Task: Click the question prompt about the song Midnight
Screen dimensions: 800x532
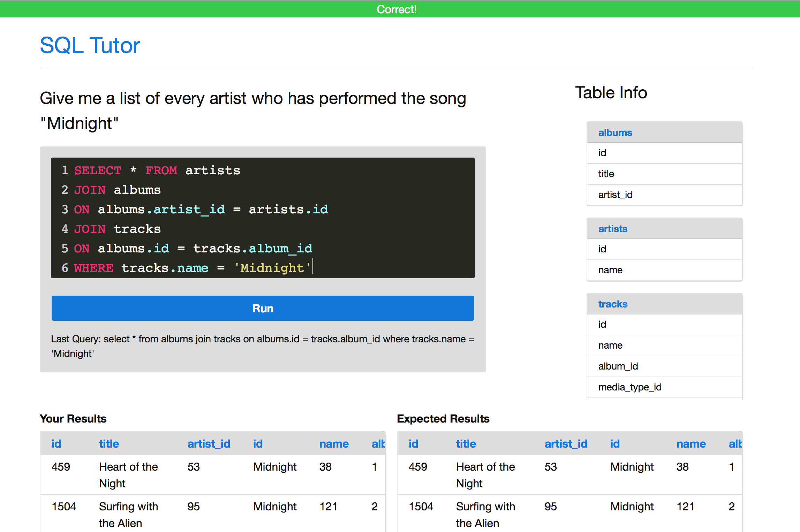Action: click(x=253, y=111)
